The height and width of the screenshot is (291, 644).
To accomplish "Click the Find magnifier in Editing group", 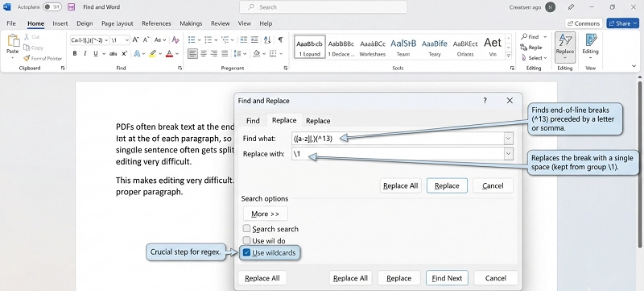I will pos(524,36).
